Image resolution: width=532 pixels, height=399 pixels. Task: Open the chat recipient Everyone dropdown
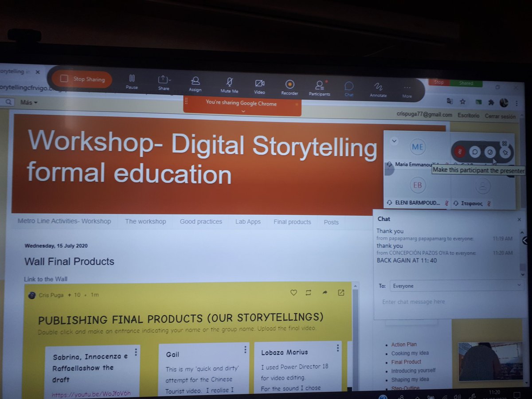coord(457,286)
